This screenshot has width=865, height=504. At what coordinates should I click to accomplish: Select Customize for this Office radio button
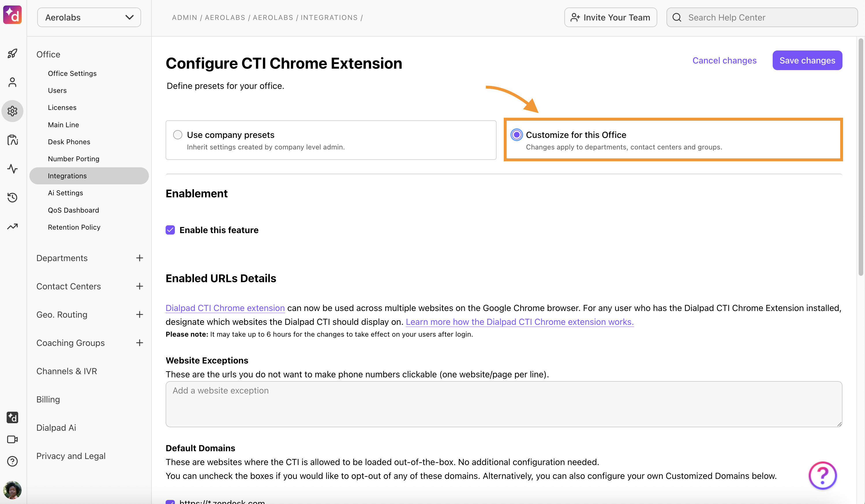click(516, 135)
